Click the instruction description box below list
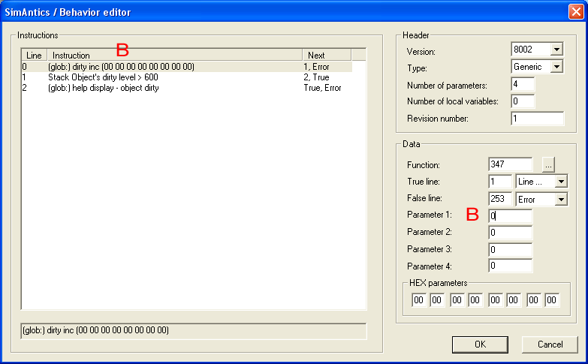The image size is (588, 364). pos(194,331)
